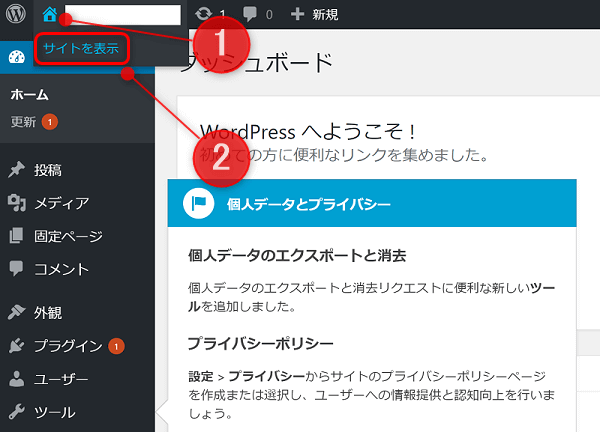Select サイトを表示 from the dropdown
Image resolution: width=600 pixels, height=432 pixels.
81,49
